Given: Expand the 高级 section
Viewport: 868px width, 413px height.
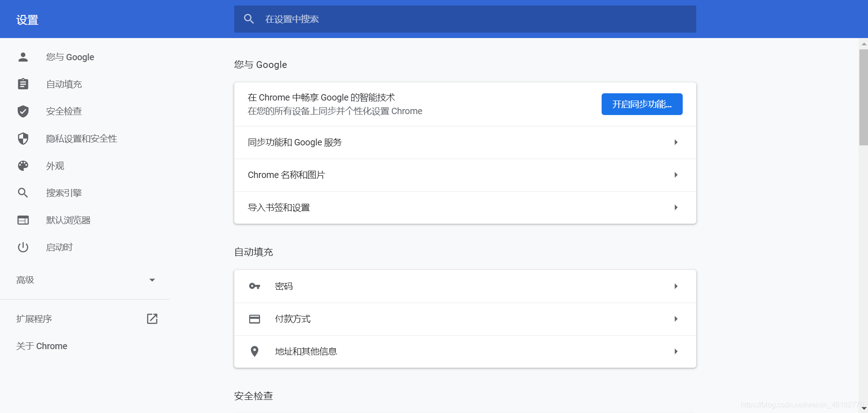Looking at the screenshot, I should click(152, 280).
